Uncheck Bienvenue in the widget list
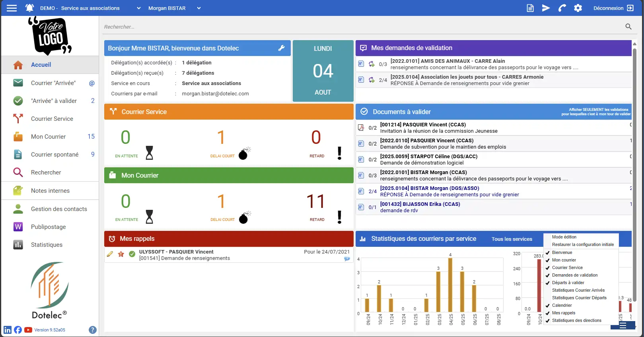This screenshot has width=644, height=337. [548, 253]
